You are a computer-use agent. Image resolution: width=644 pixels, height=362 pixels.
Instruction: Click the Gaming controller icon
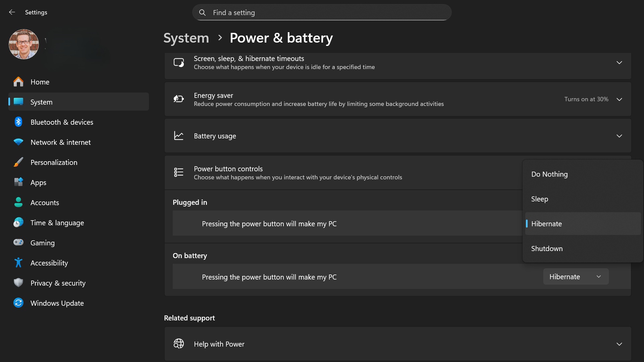(x=18, y=242)
